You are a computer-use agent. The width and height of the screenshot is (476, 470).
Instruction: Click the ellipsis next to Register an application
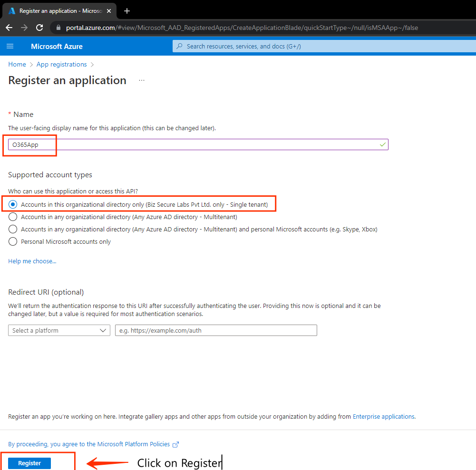coord(141,81)
